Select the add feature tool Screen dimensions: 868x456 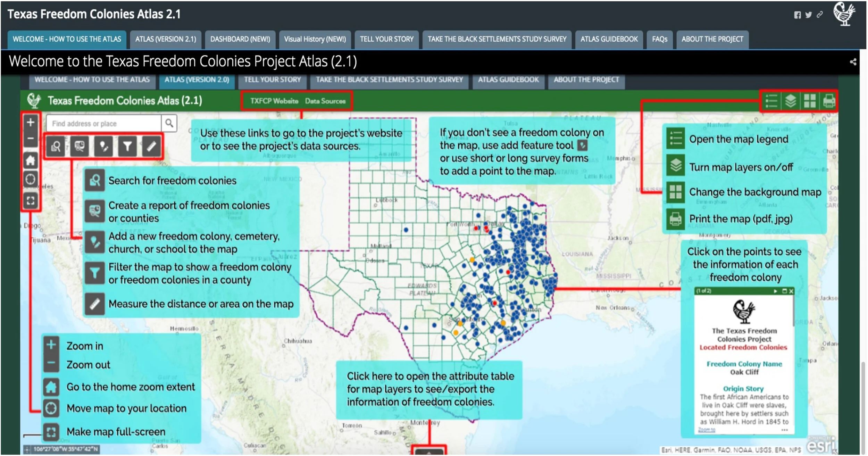103,146
